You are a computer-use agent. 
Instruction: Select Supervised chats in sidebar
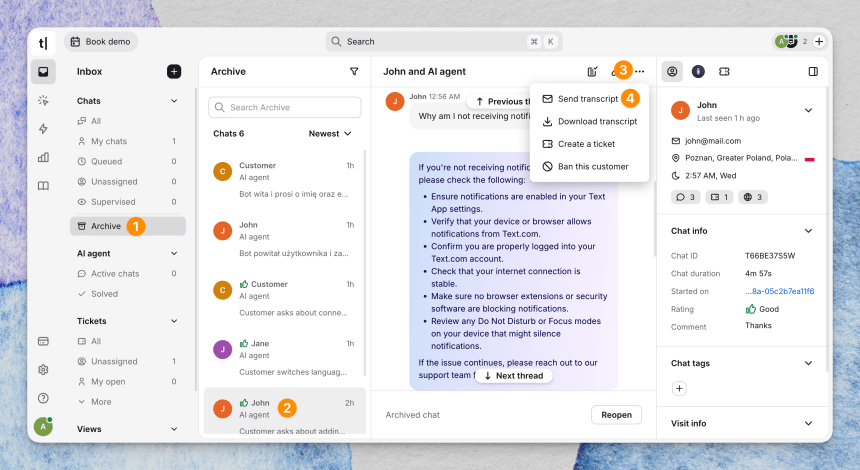pyautogui.click(x=128, y=202)
